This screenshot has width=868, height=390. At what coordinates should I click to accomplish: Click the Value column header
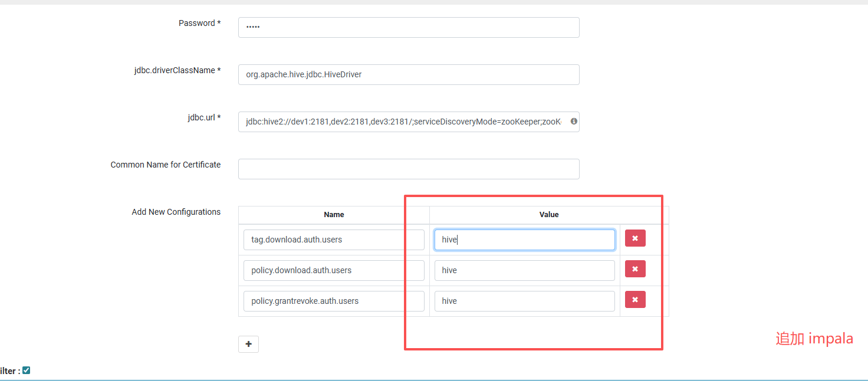tap(548, 215)
